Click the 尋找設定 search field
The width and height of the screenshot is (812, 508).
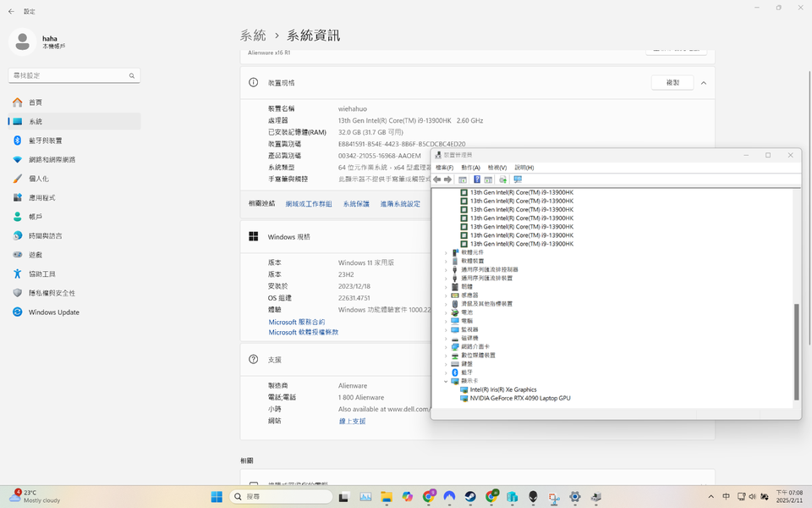click(x=68, y=75)
